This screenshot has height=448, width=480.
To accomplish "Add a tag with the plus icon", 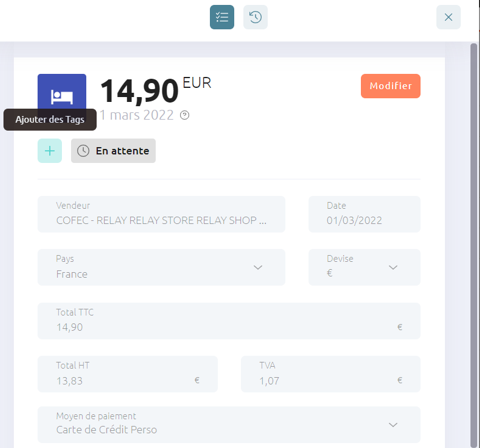I will tap(50, 151).
